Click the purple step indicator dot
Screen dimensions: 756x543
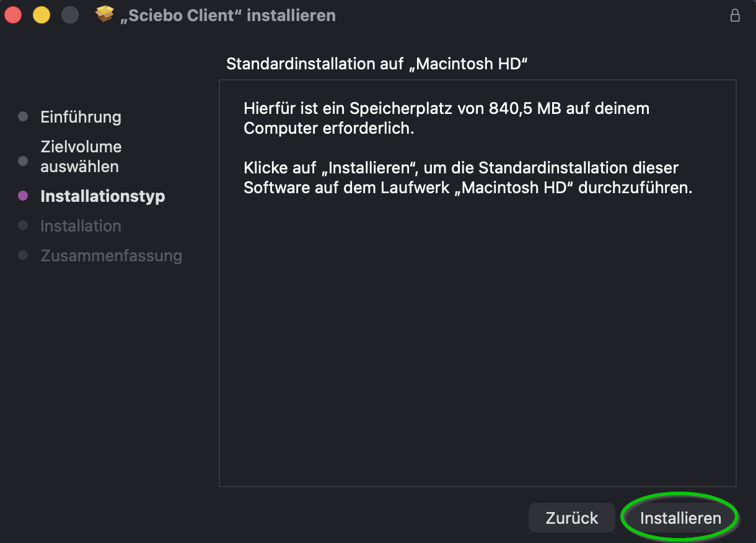24,196
